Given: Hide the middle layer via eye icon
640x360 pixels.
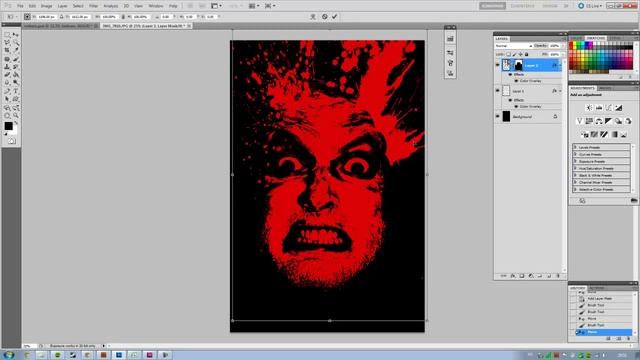Looking at the screenshot, I should [x=498, y=91].
